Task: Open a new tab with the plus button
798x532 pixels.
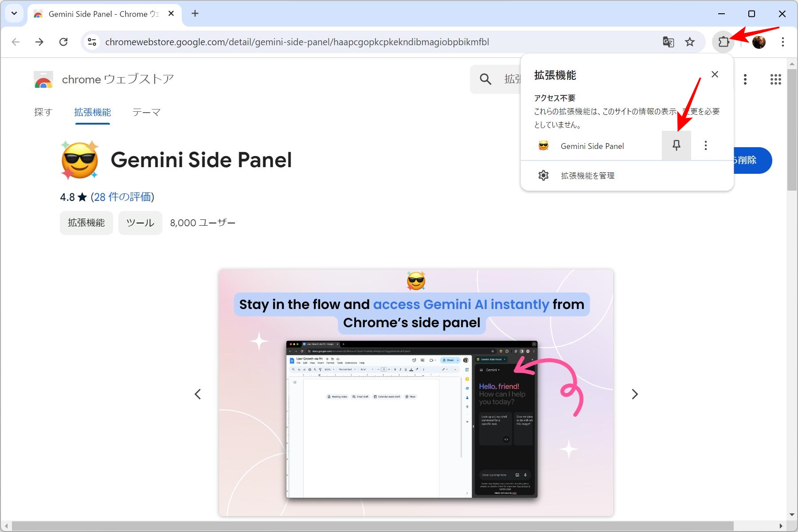Action: (195, 14)
